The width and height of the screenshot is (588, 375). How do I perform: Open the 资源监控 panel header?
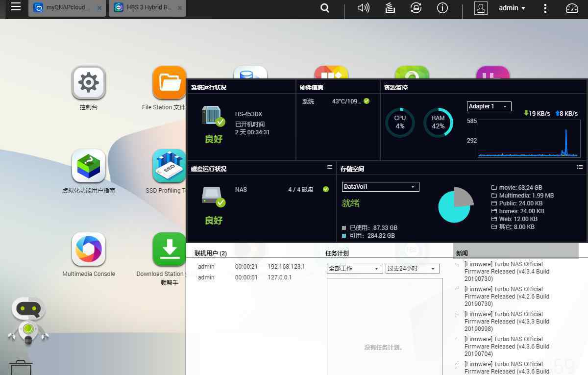[396, 88]
